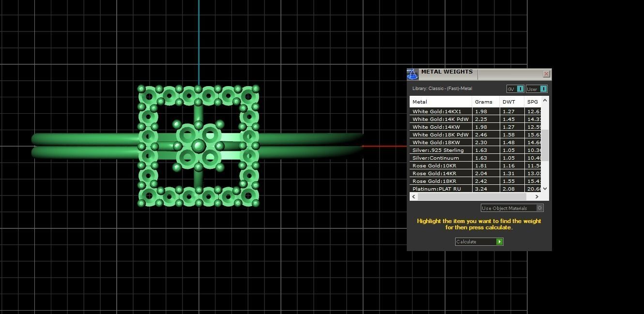Select the White Gold:14K PdW row
Screen dimensions: 644x314
[475, 119]
